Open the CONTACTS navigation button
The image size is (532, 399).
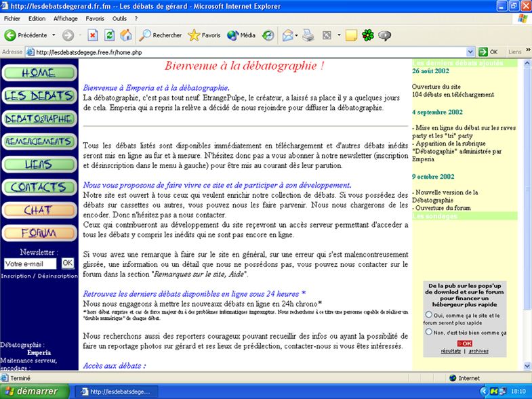(x=39, y=187)
